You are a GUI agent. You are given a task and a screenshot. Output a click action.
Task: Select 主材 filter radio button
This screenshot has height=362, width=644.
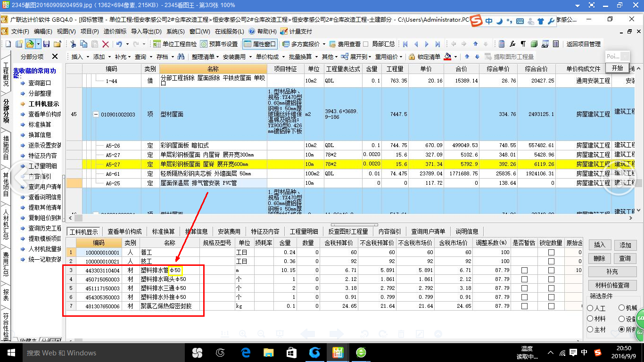point(590,329)
